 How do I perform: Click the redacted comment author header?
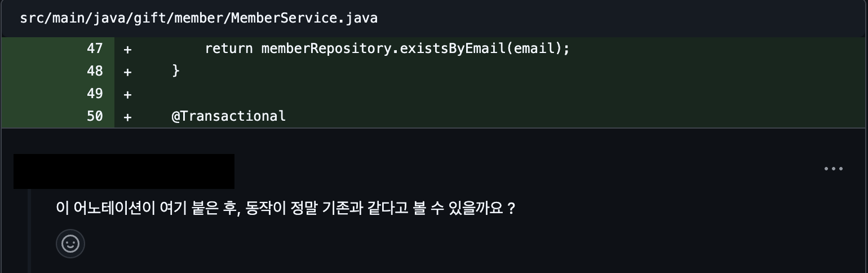124,171
